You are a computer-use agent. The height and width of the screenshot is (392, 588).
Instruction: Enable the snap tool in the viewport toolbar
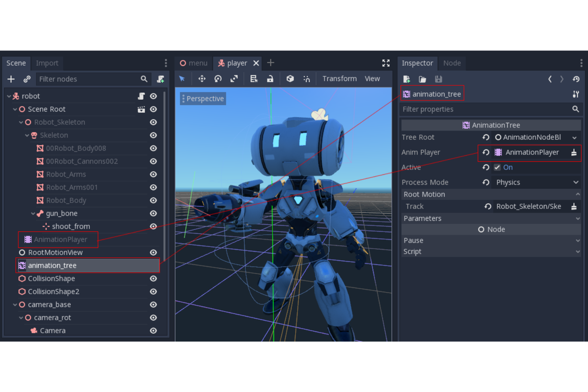coord(307,79)
